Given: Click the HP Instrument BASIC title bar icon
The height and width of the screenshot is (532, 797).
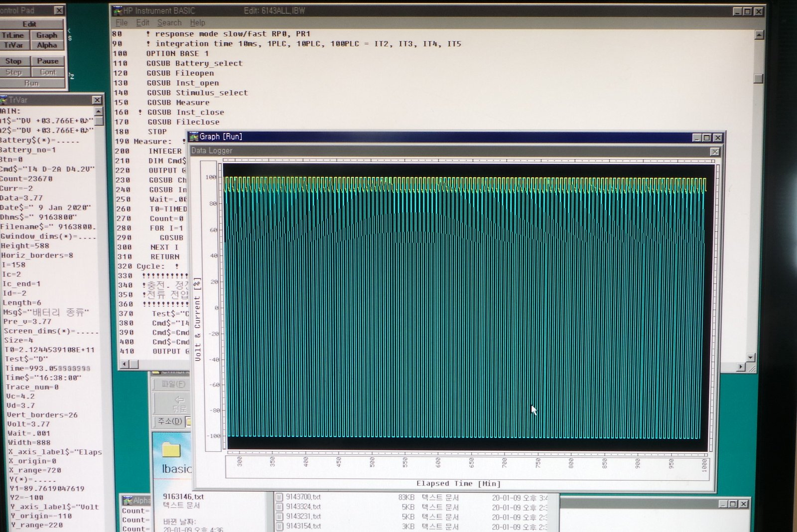Looking at the screenshot, I should (118, 10).
